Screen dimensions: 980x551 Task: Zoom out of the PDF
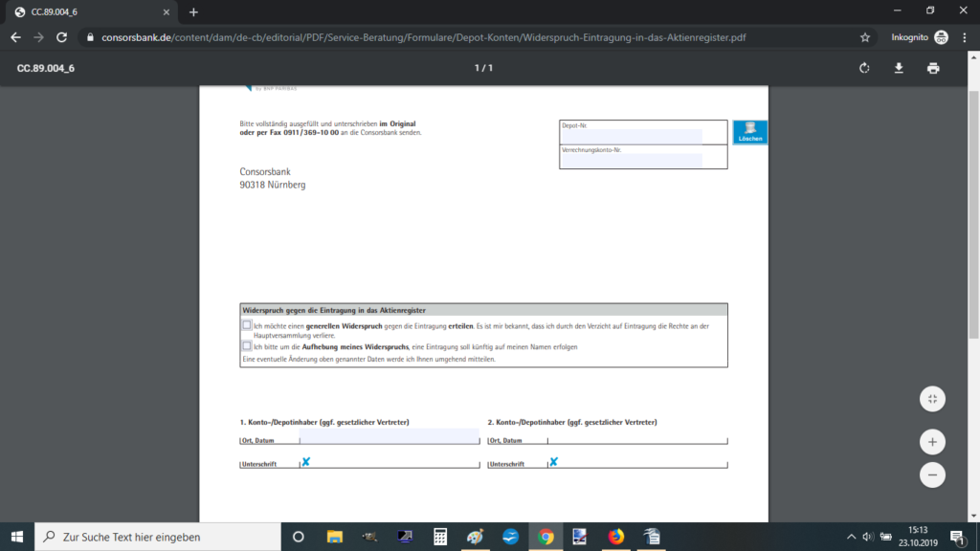[x=932, y=474]
